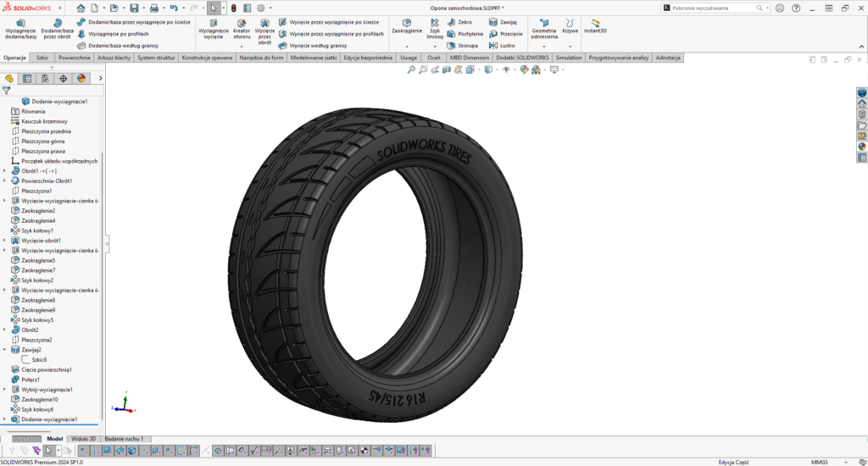Screen dimensions: 868x466
Task: Open Badanie ruchu 1 tab
Action: [124, 439]
